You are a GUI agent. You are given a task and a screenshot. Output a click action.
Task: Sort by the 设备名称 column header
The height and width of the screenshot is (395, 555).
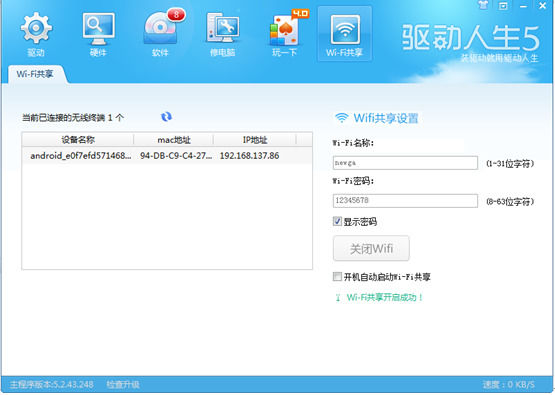(x=78, y=140)
